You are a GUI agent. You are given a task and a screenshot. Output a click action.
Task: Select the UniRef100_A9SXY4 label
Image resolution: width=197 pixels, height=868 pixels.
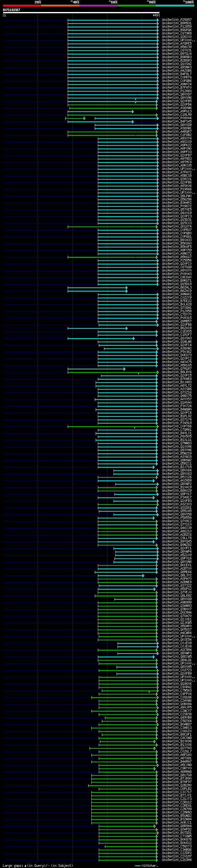click(177, 139)
